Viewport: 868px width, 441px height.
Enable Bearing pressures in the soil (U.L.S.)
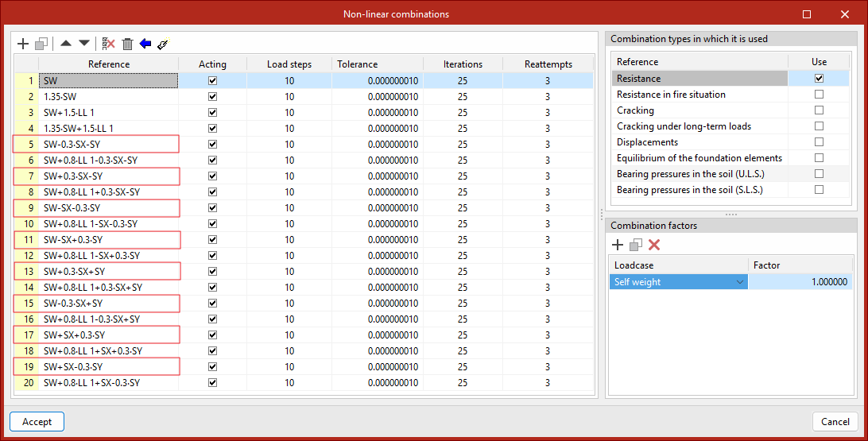point(819,174)
